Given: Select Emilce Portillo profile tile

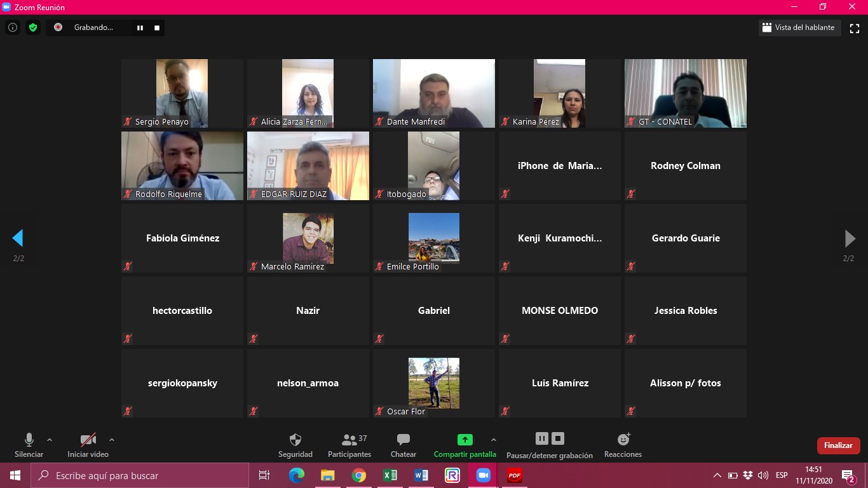Looking at the screenshot, I should pos(434,238).
